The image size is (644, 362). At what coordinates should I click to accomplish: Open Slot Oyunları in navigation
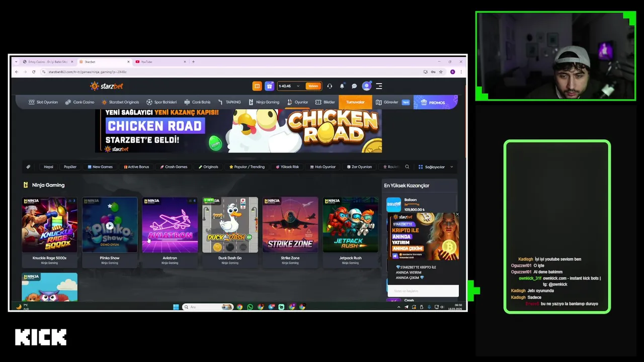43,102
